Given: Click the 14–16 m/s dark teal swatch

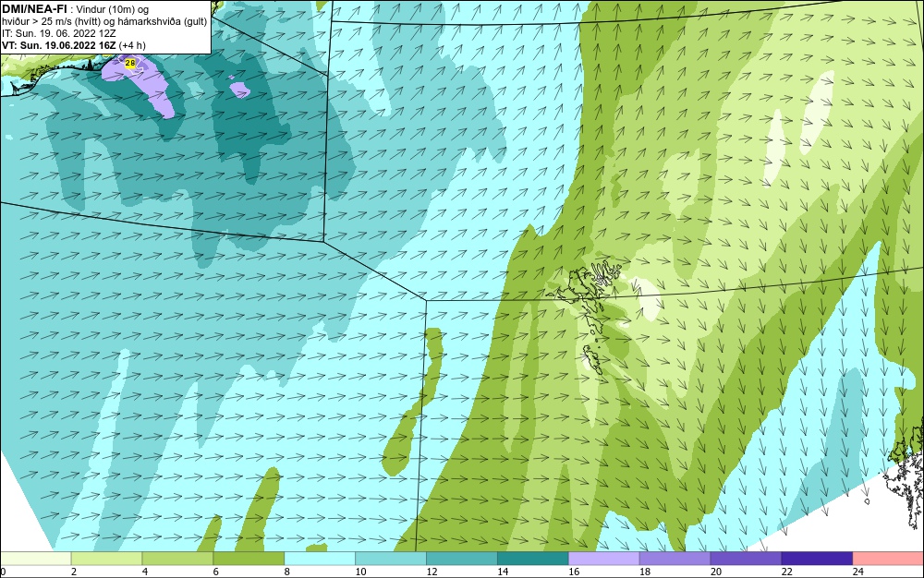Looking at the screenshot, I should tap(533, 559).
